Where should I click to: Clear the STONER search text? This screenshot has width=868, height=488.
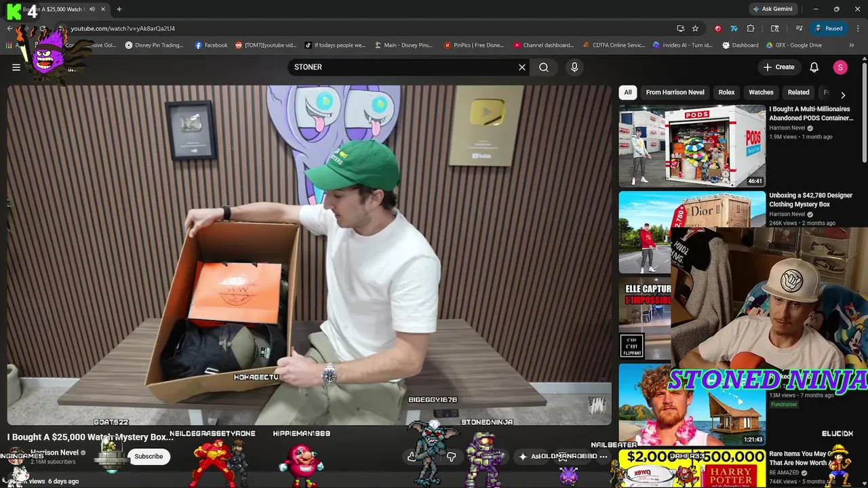tap(522, 67)
